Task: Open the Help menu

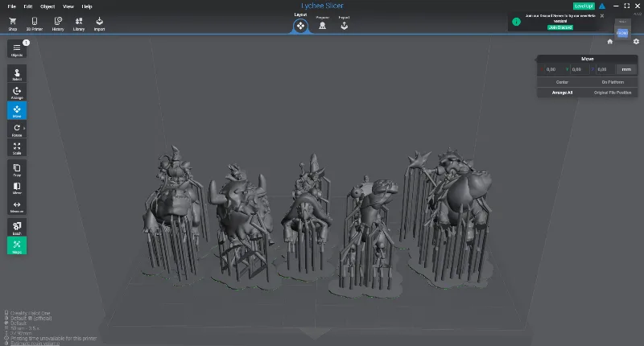Action: click(87, 6)
